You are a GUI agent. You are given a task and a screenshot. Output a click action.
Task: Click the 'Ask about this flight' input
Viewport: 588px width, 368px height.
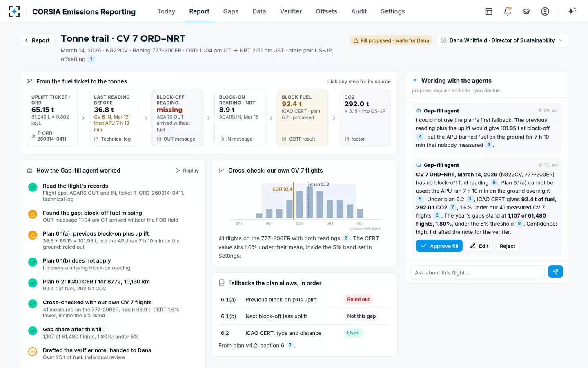(477, 272)
